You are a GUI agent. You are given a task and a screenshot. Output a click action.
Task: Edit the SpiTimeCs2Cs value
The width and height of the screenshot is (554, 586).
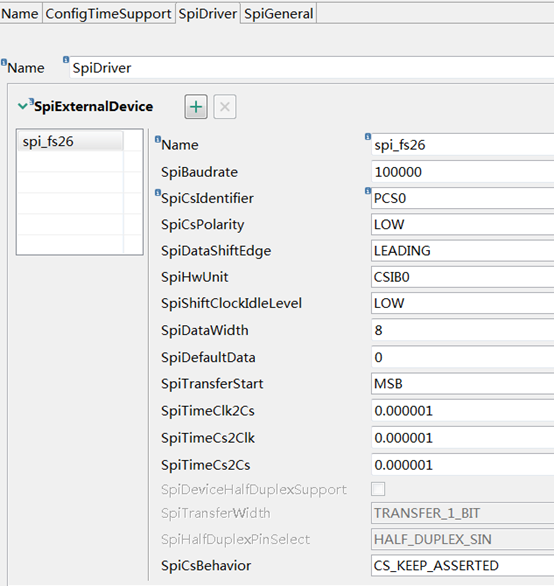tap(463, 465)
